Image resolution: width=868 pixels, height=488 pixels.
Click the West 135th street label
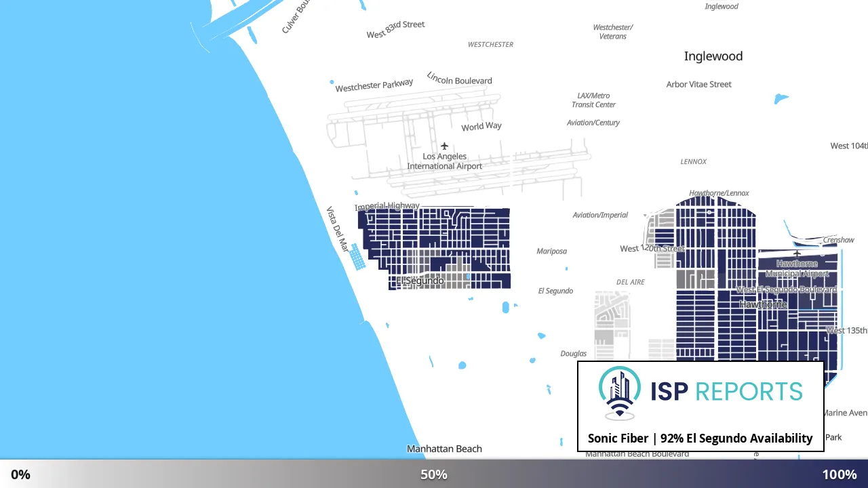846,331
